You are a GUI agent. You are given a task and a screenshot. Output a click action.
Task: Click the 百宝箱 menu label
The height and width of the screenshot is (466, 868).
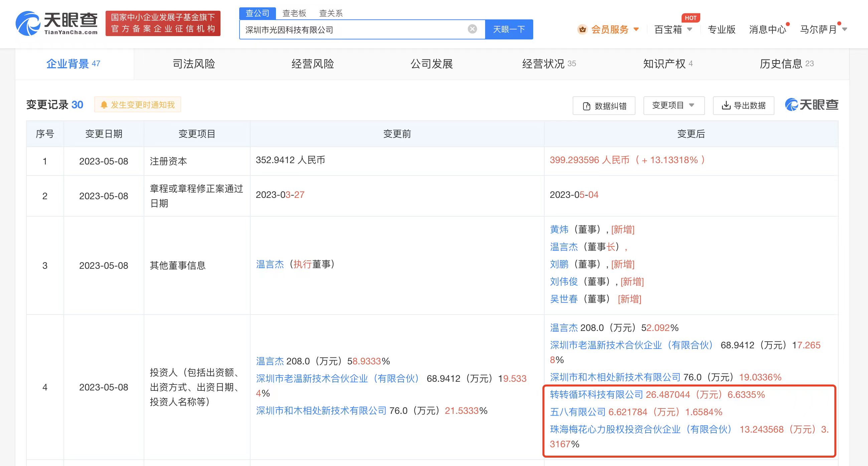[x=668, y=29]
